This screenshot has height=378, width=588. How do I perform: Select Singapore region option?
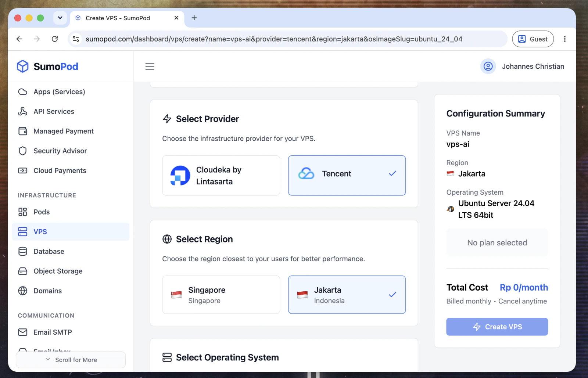(x=221, y=295)
